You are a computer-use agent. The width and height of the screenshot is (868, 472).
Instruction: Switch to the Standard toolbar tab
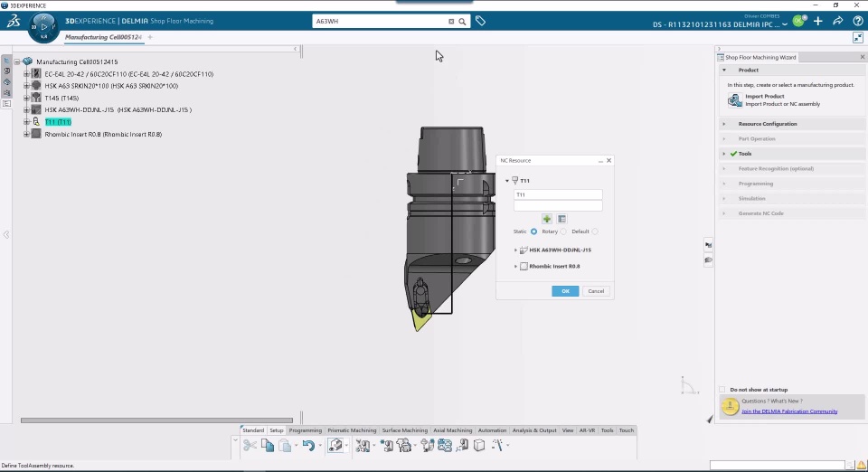[253, 430]
